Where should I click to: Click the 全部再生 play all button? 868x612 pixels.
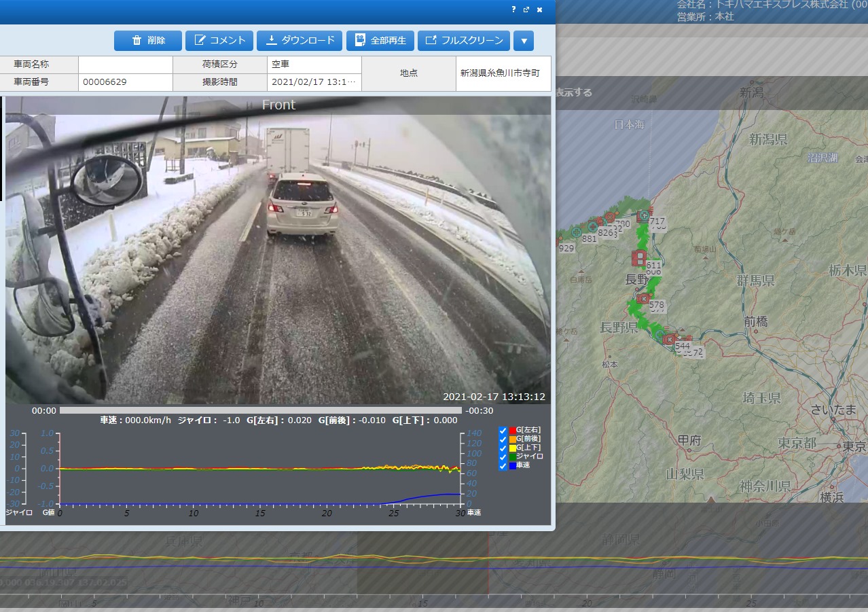(380, 41)
